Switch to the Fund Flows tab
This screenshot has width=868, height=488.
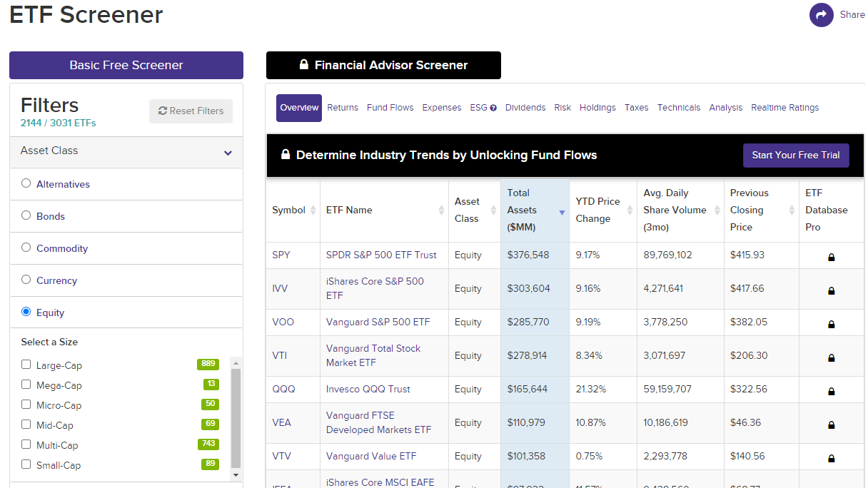(390, 108)
